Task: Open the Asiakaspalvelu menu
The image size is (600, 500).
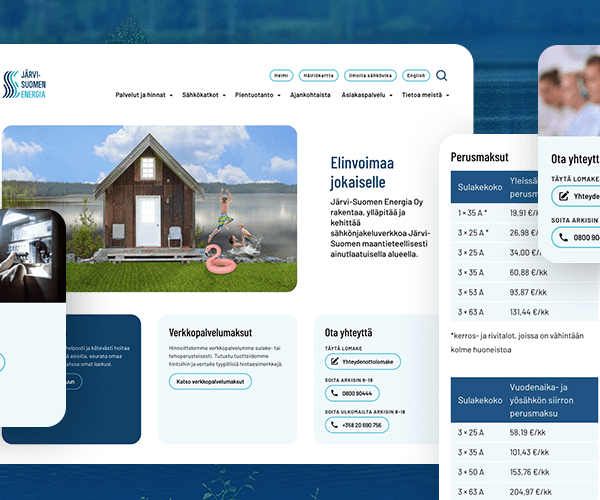Action: [x=363, y=95]
